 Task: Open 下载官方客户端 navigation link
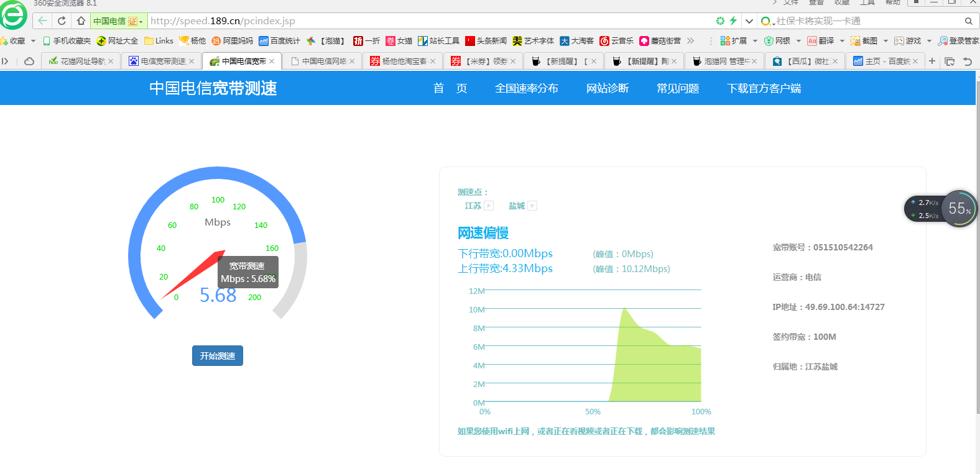[x=764, y=88]
